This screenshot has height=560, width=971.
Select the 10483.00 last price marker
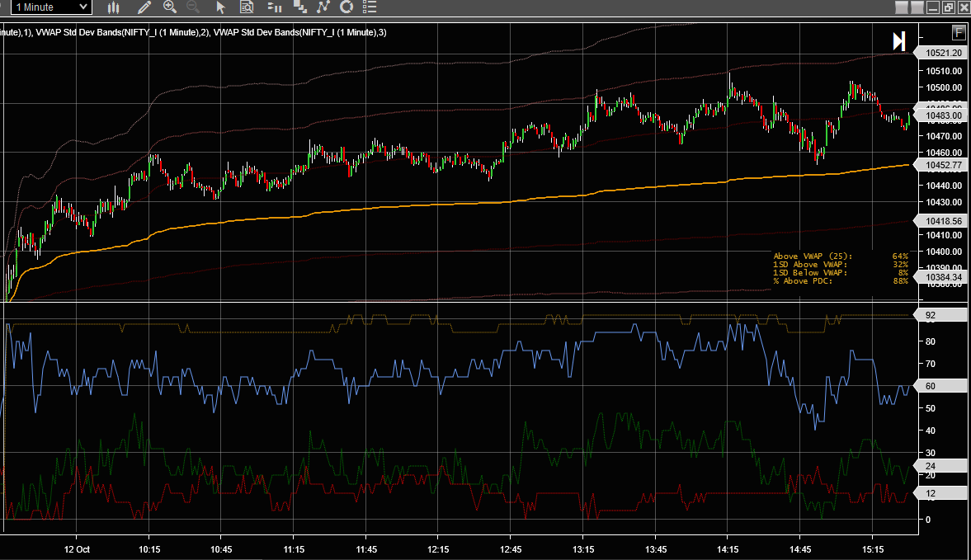point(941,115)
